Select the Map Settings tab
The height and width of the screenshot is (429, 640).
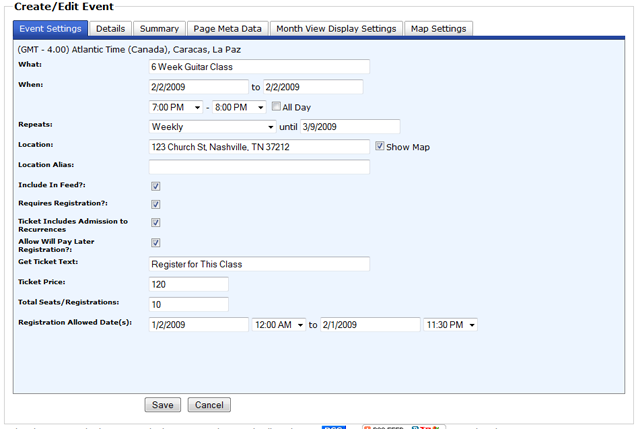pos(438,29)
